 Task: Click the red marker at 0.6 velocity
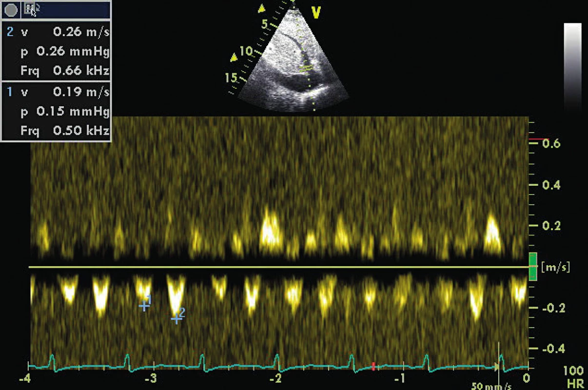click(538, 139)
